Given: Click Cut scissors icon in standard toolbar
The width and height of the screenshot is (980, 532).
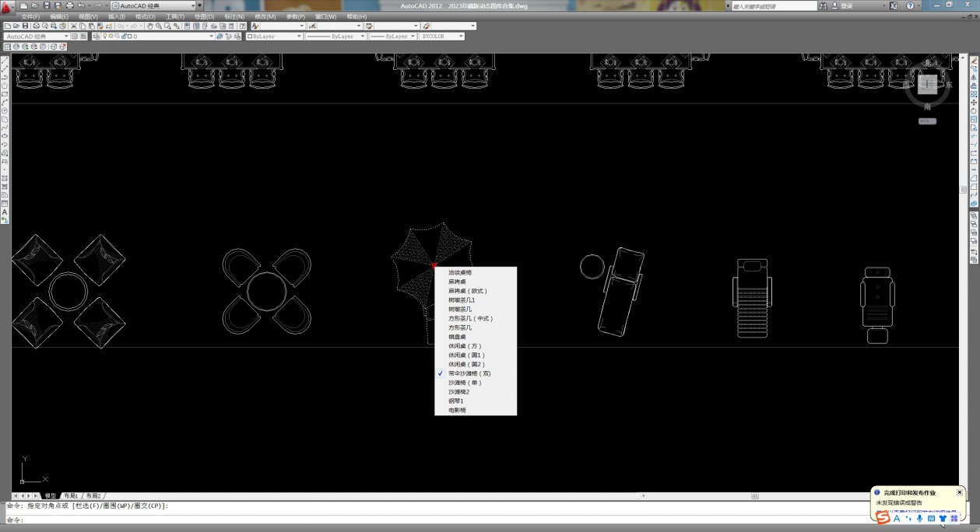Looking at the screenshot, I should point(73,26).
